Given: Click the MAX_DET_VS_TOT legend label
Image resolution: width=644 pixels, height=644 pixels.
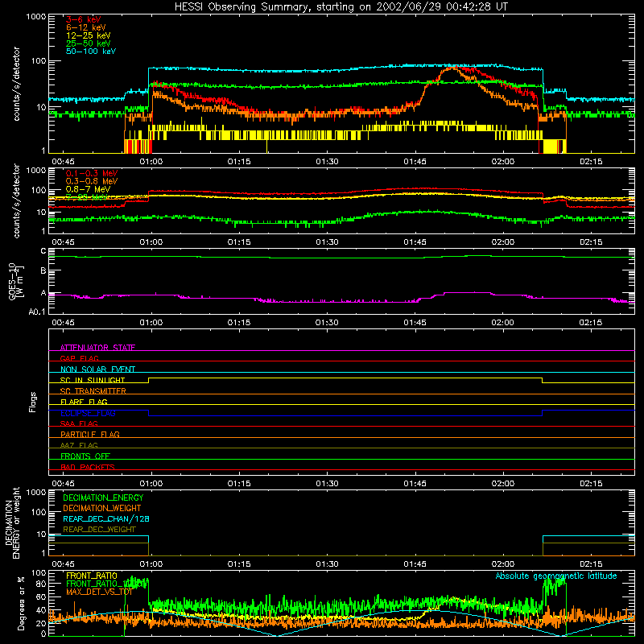Looking at the screenshot, I should tap(99, 592).
